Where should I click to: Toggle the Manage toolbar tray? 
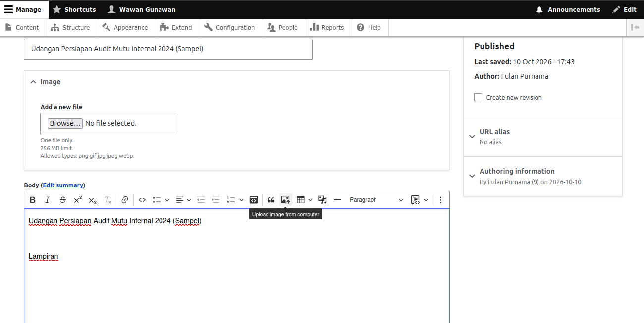point(23,9)
